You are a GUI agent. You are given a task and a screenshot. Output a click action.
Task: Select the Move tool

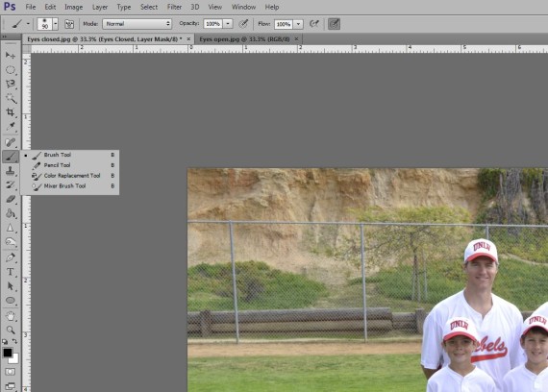[x=11, y=55]
